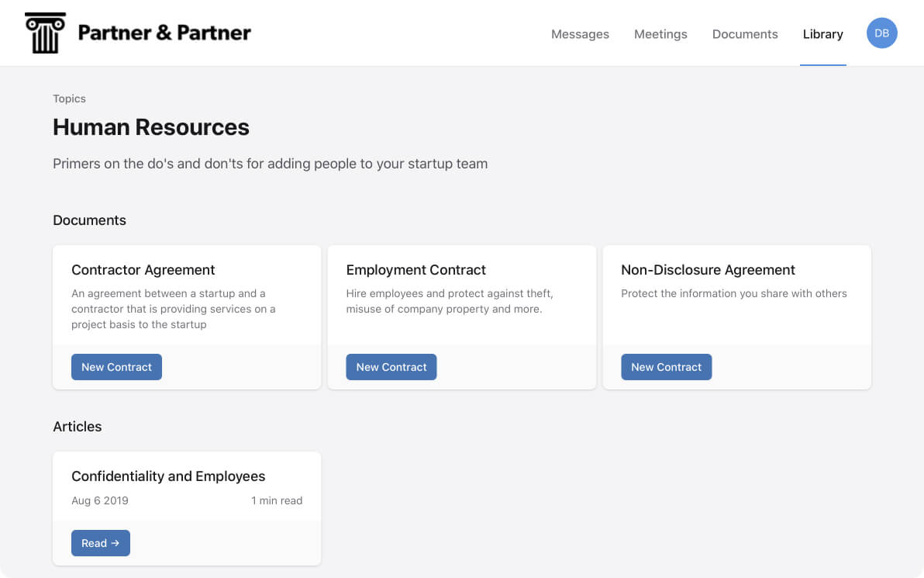Open the DB profile avatar menu
This screenshot has width=924, height=578.
pos(881,33)
